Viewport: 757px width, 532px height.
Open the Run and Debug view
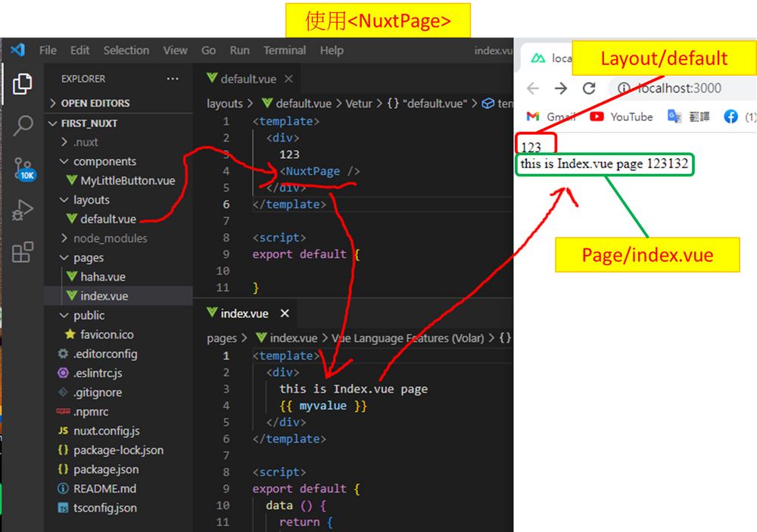(x=23, y=210)
